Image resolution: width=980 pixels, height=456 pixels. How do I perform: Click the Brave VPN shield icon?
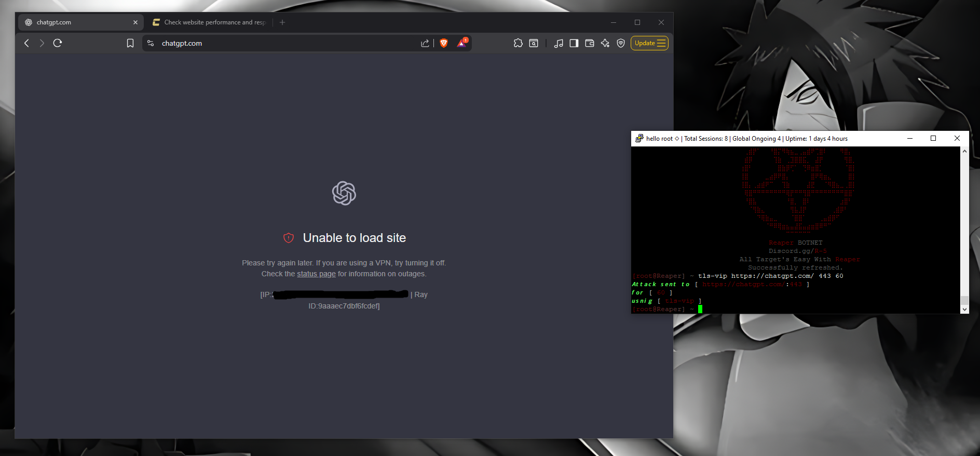621,43
